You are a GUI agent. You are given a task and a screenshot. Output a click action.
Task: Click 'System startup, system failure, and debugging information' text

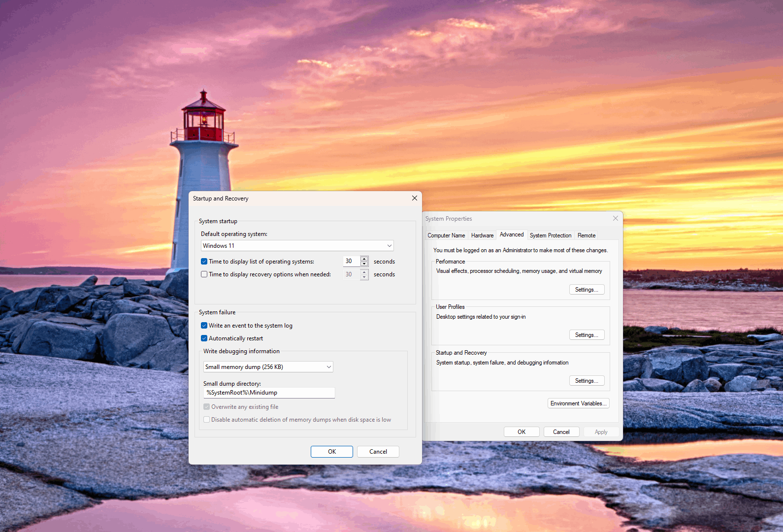(x=502, y=363)
